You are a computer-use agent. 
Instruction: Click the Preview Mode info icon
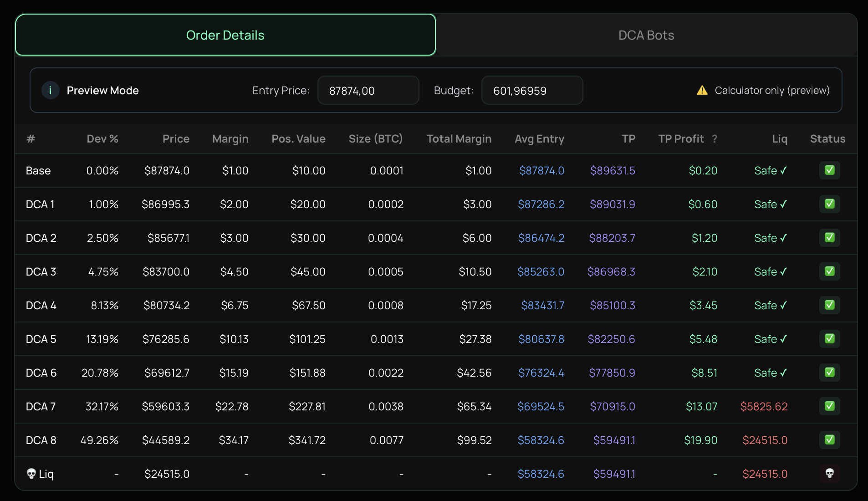(50, 91)
